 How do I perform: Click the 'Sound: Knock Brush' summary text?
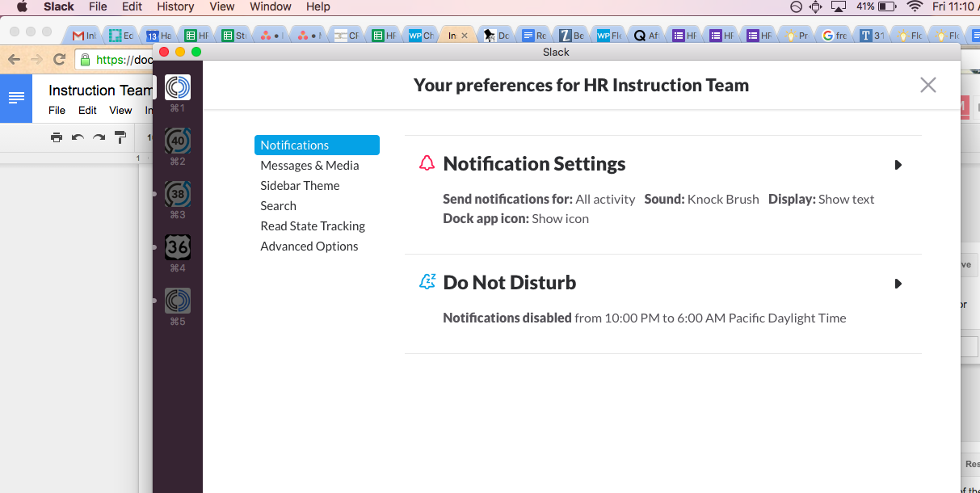coord(701,199)
